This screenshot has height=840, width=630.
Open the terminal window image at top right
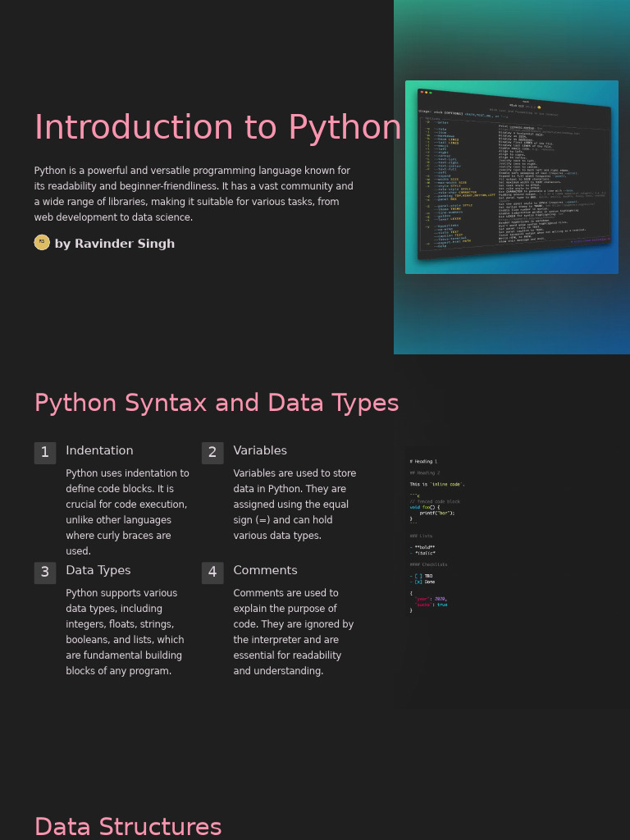click(x=512, y=177)
